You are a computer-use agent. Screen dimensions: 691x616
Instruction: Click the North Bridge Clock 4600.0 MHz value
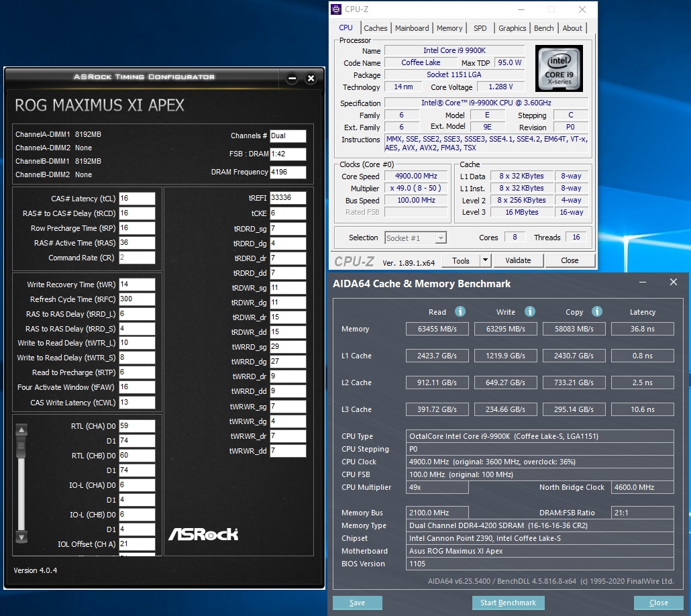[x=643, y=487]
